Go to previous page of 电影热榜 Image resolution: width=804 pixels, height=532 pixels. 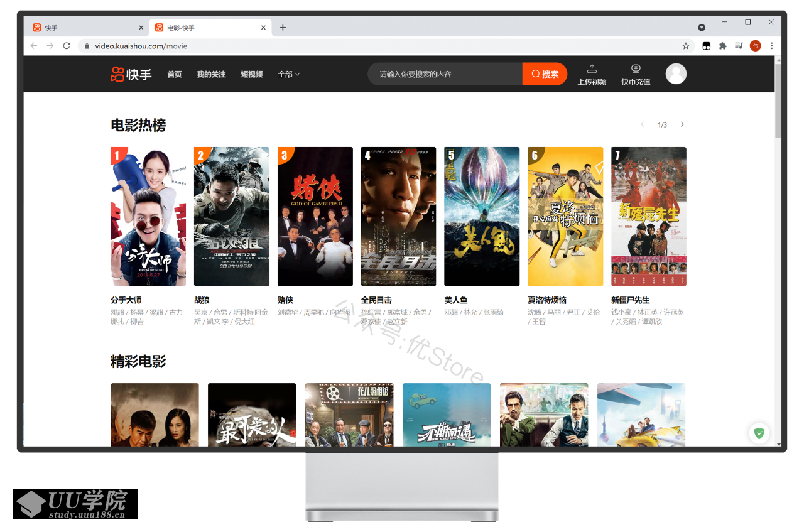(x=643, y=124)
